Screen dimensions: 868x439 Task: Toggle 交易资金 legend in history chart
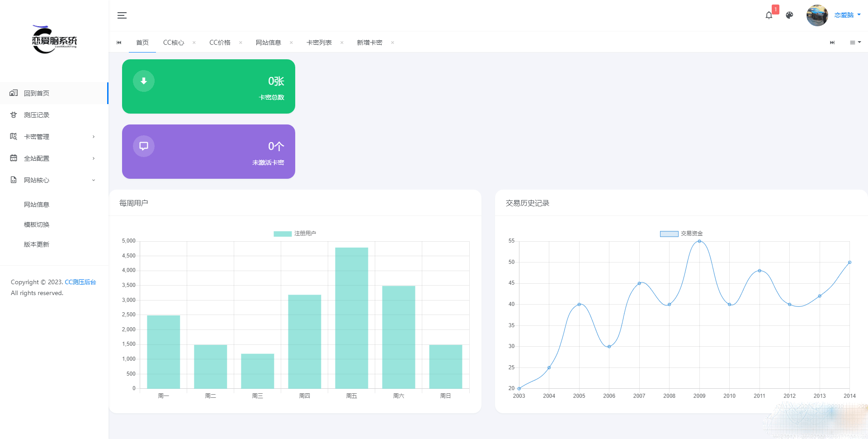[x=681, y=234]
